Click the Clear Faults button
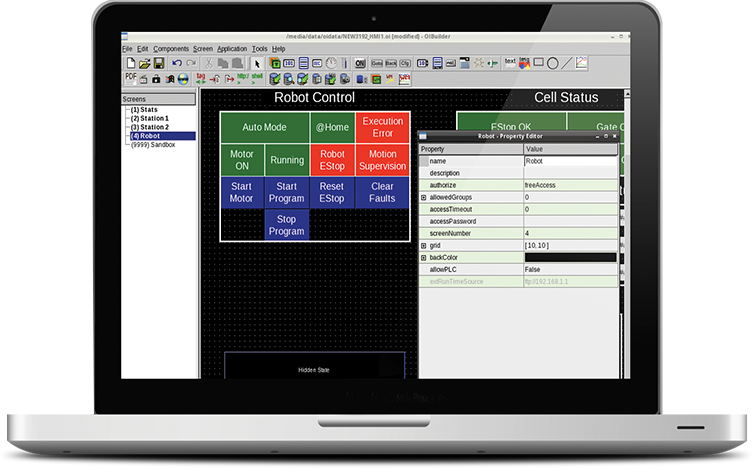Viewport: 753px width, 469px height. [x=382, y=192]
